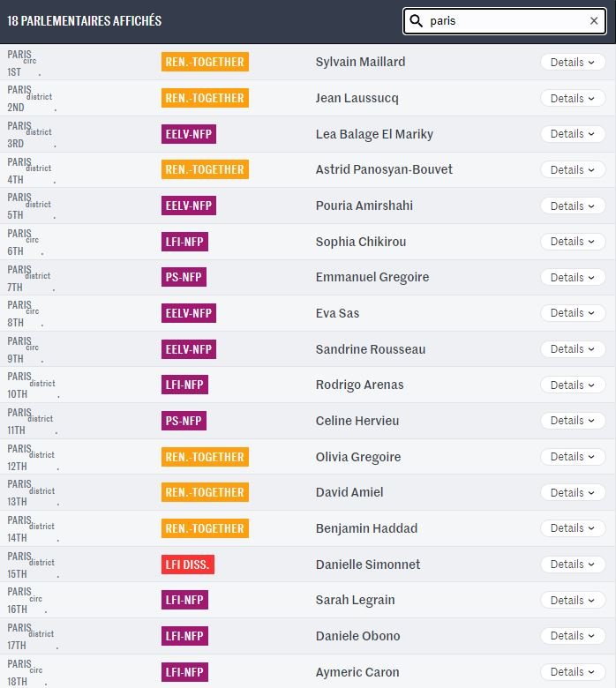Click the name Daniele Obono
616x688 pixels.
pos(357,636)
